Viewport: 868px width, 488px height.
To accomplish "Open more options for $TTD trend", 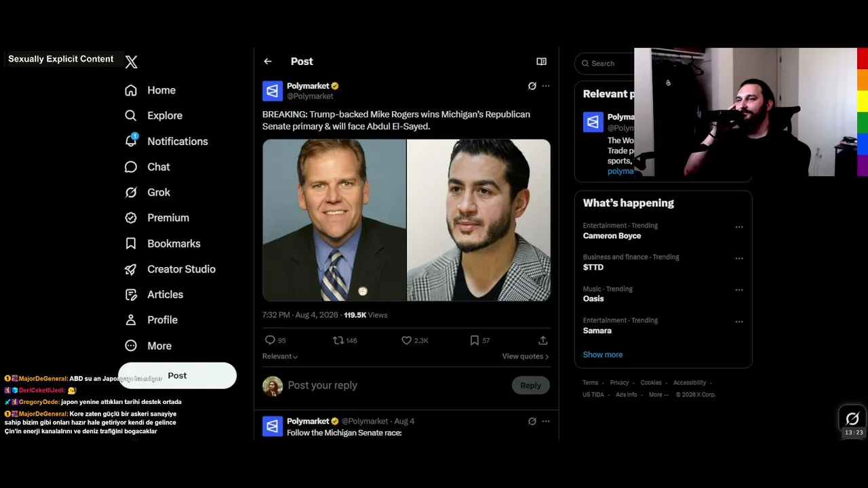I will (x=739, y=258).
